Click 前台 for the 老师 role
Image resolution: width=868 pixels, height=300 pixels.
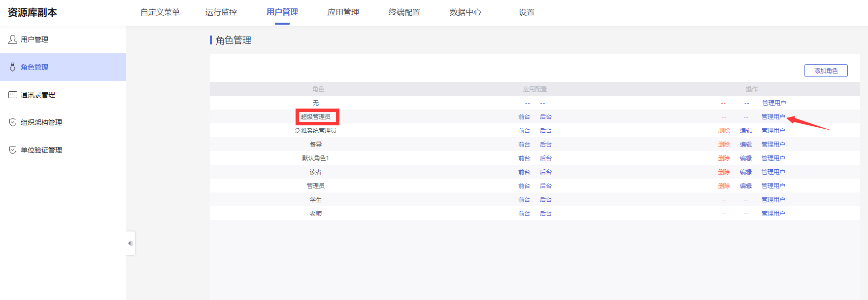pos(524,214)
